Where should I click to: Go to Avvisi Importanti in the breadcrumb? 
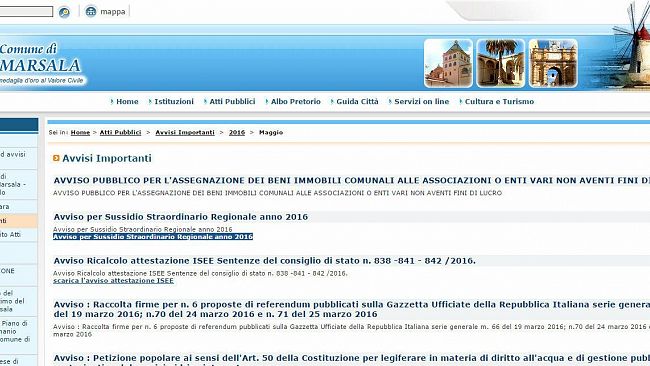[x=185, y=132]
